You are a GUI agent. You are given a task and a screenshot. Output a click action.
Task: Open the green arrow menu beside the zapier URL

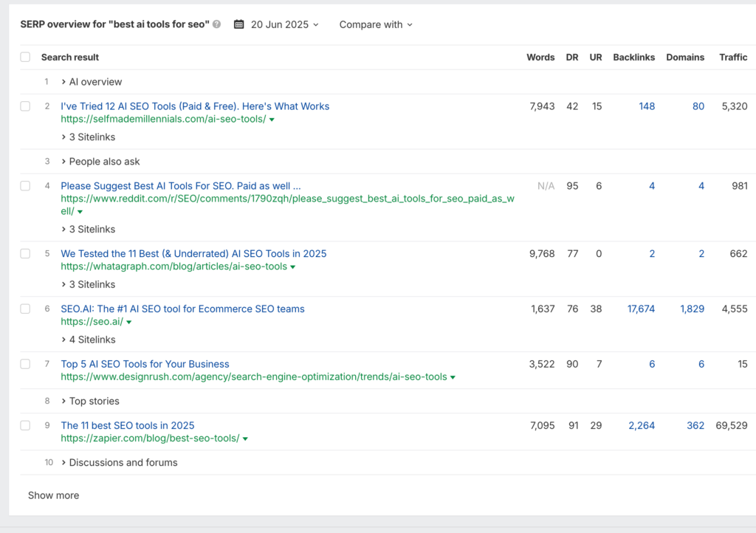245,439
